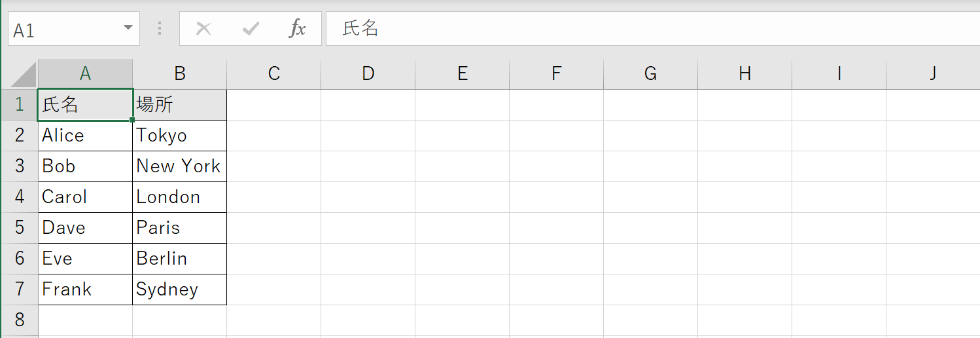The width and height of the screenshot is (980, 338).
Task: Select row 4 header
Action: (20, 197)
